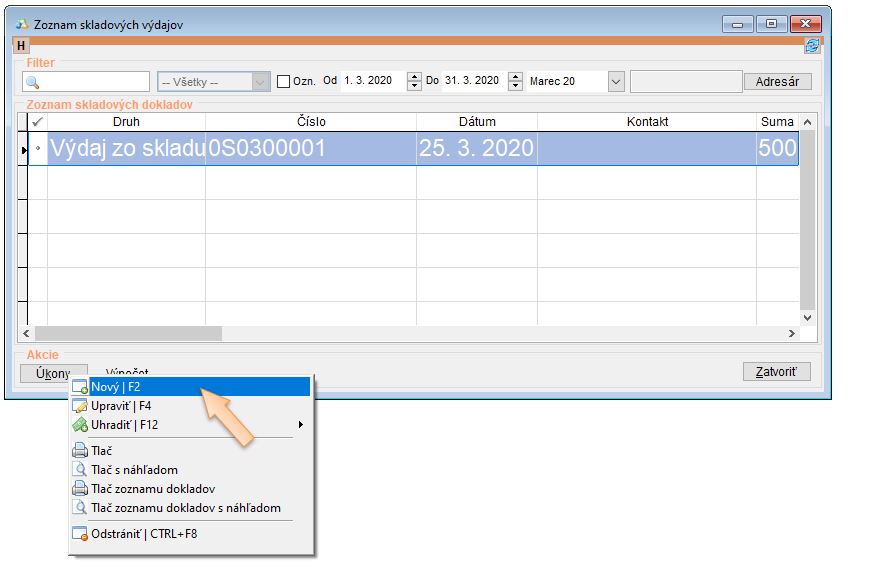Click the refresh icon at top right
This screenshot has width=884, height=572.
click(811, 45)
